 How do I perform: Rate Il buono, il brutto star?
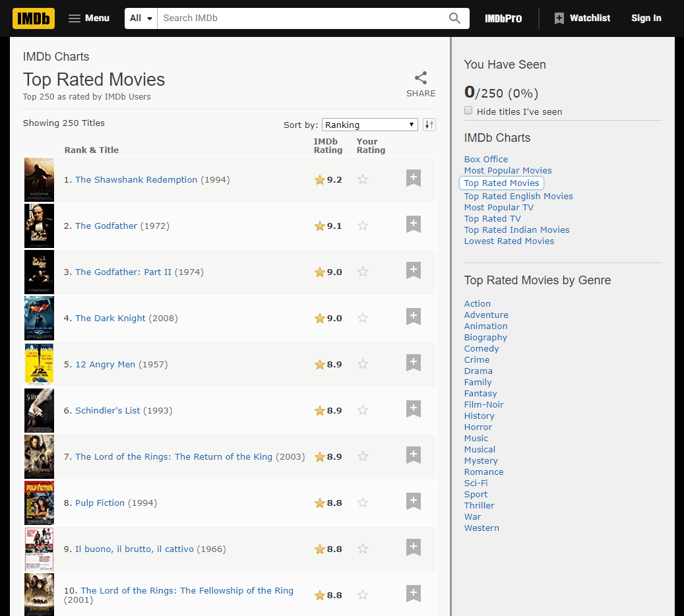(x=363, y=549)
